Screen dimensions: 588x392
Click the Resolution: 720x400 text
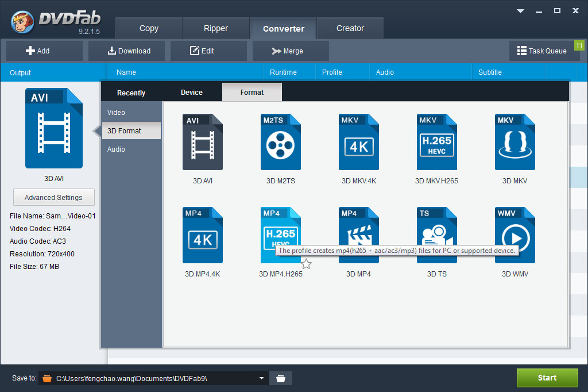[x=42, y=254]
